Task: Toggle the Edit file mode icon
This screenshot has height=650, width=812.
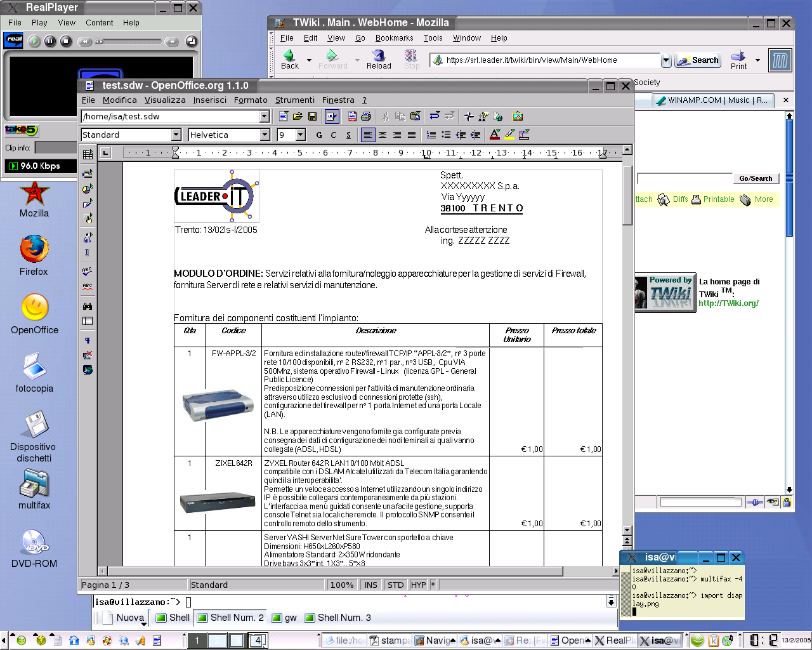Action: (x=332, y=116)
